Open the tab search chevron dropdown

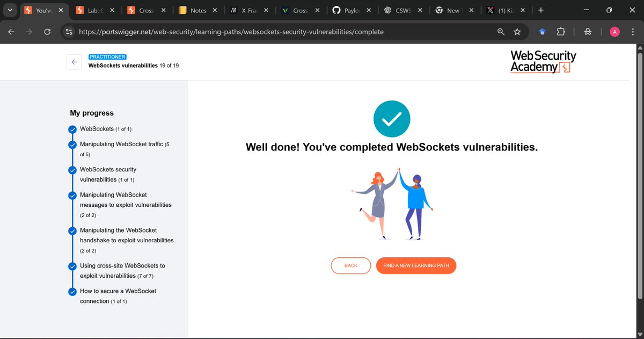pos(10,10)
